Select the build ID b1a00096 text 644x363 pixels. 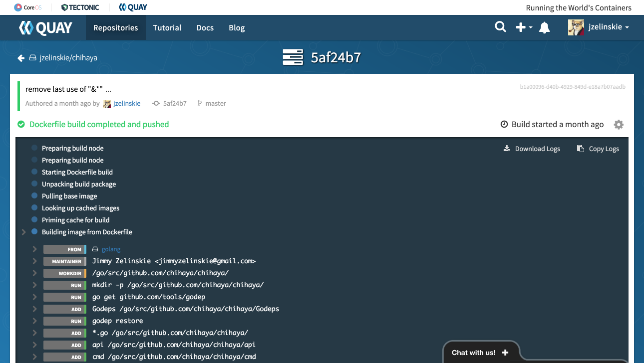573,87
